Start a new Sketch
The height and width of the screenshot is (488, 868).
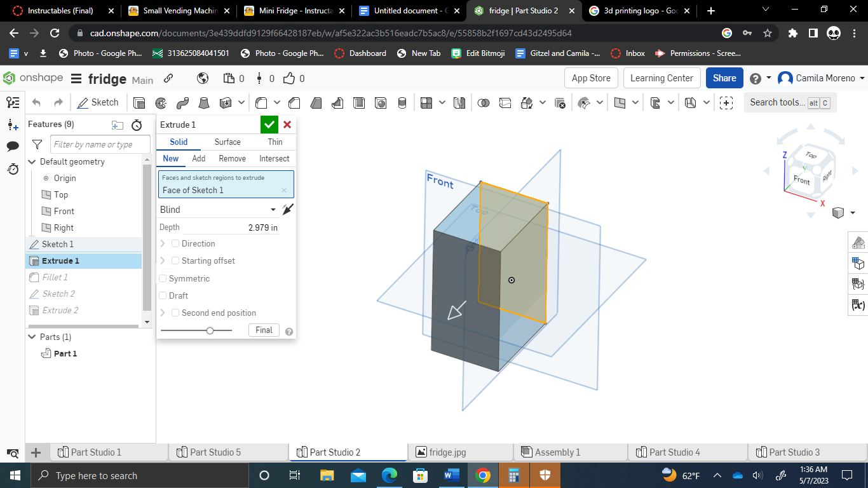[98, 102]
